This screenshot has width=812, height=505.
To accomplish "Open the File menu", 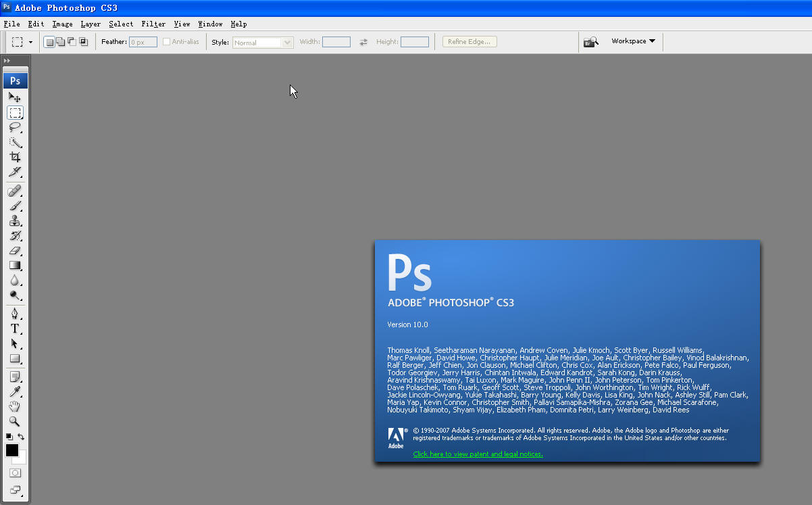I will point(11,24).
